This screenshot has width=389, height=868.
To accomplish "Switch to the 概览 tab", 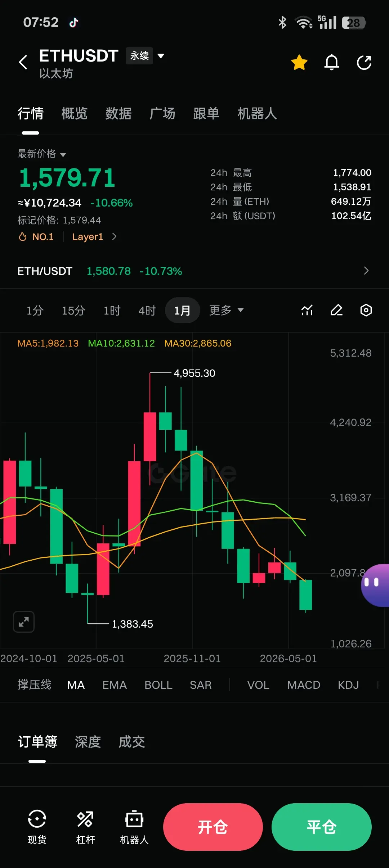I will pos(75,113).
